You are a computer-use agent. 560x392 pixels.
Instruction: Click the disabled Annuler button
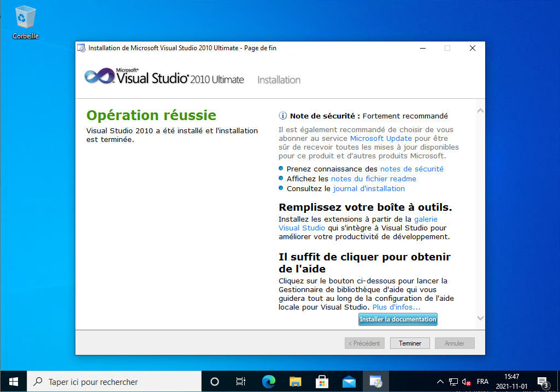[455, 343]
